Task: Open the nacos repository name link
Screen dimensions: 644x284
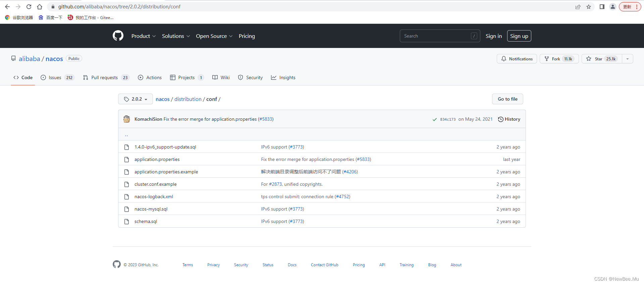Action: click(x=54, y=59)
